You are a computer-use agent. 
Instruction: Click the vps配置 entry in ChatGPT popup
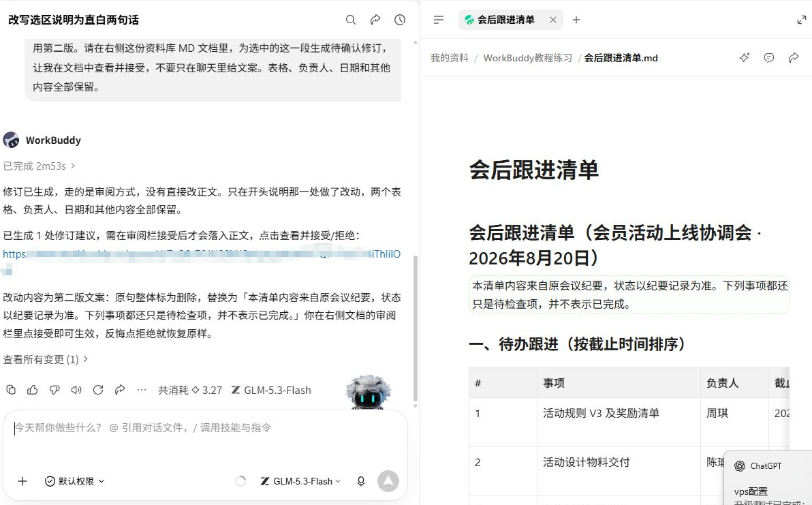751,491
